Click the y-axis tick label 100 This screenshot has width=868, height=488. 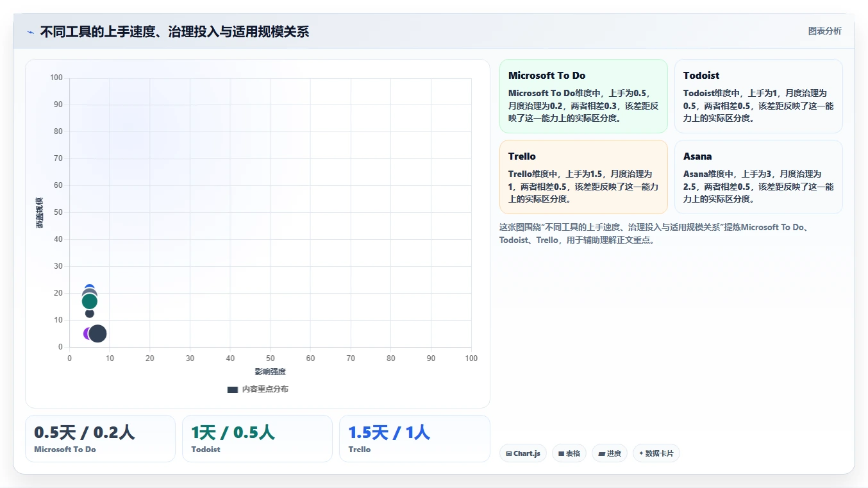pyautogui.click(x=56, y=78)
